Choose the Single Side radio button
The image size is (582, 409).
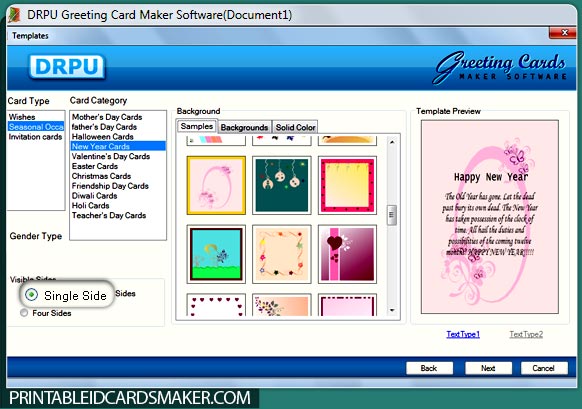click(x=32, y=295)
